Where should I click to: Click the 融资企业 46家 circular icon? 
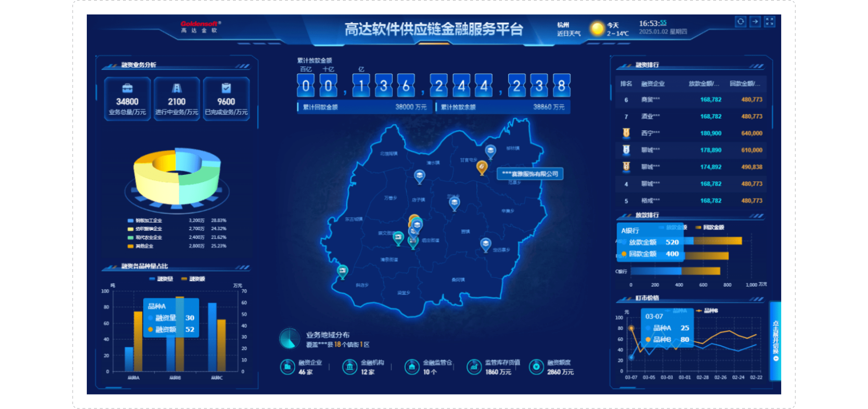point(288,367)
